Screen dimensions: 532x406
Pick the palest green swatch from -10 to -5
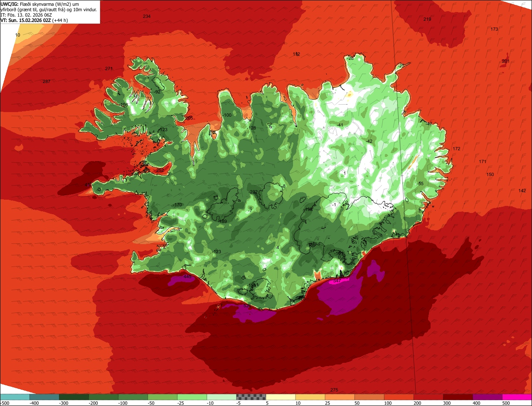pos(222,397)
